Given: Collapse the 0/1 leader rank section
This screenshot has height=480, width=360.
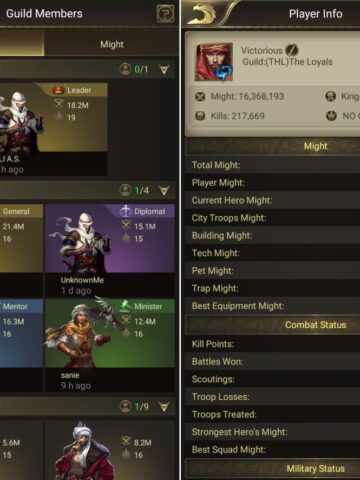Looking at the screenshot, I should [x=164, y=69].
